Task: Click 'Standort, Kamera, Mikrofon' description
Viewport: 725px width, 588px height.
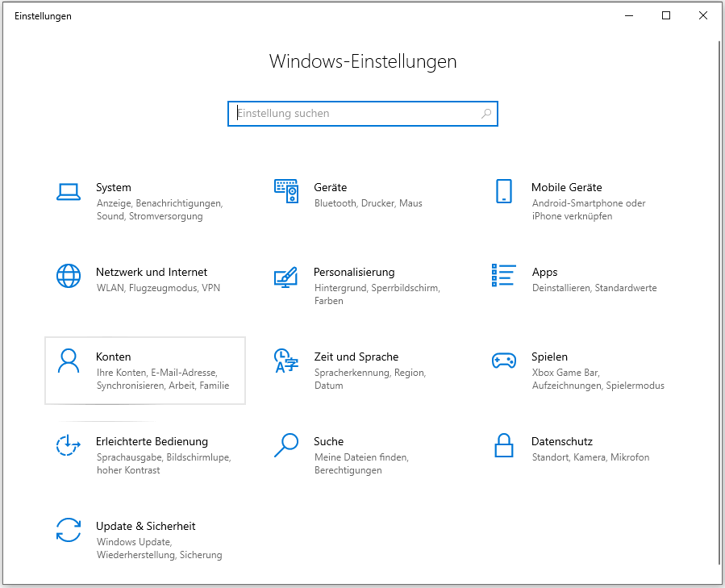Action: 590,457
